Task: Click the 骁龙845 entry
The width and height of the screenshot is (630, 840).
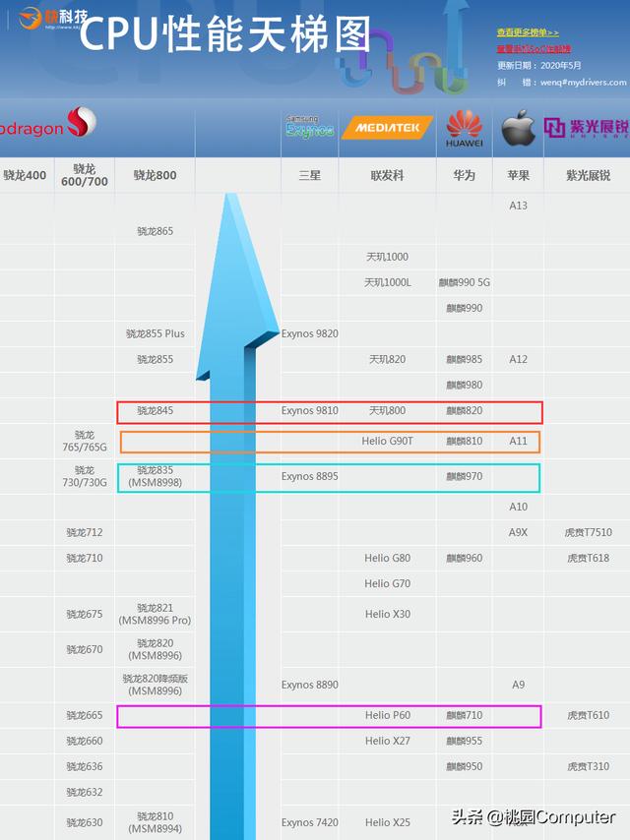Action: (155, 410)
